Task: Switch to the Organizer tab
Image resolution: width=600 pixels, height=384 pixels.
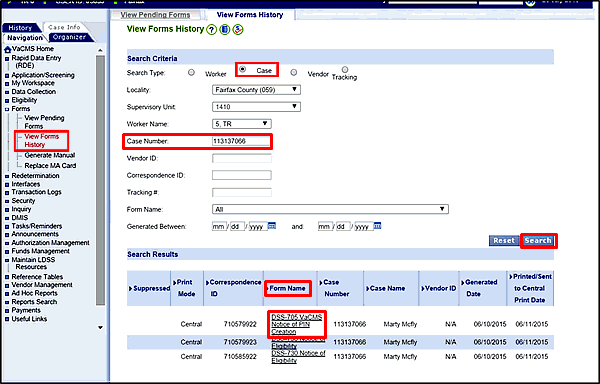Action: [69, 37]
